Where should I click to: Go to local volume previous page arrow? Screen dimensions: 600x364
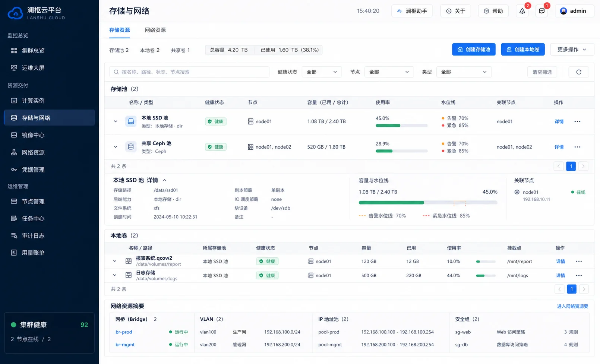click(559, 289)
